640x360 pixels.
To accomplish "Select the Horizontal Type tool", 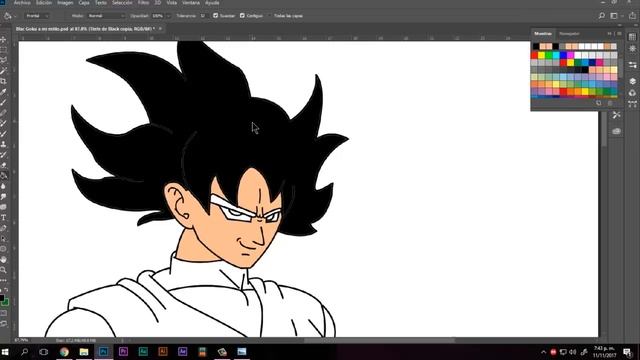I will 4,218.
